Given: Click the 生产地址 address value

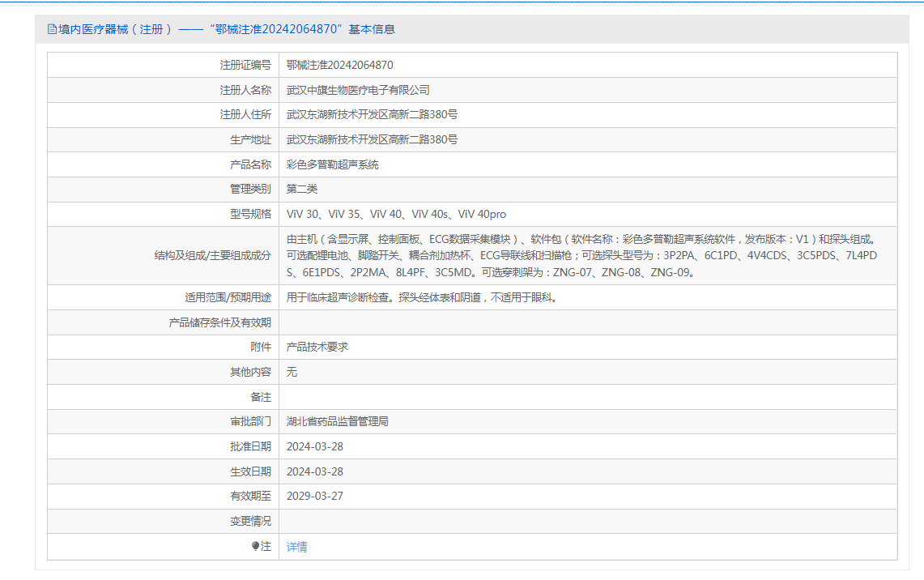Looking at the screenshot, I should pyautogui.click(x=373, y=139).
